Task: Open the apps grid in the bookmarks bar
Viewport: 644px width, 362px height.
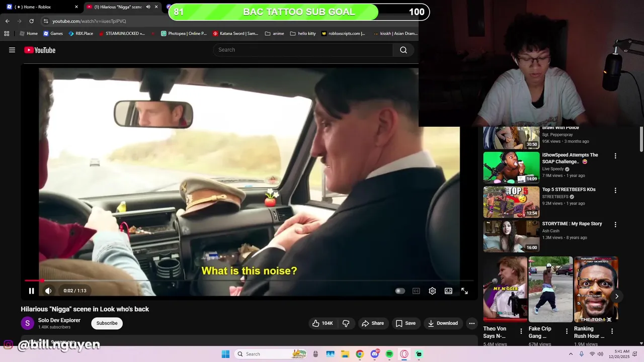Action: pyautogui.click(x=7, y=34)
